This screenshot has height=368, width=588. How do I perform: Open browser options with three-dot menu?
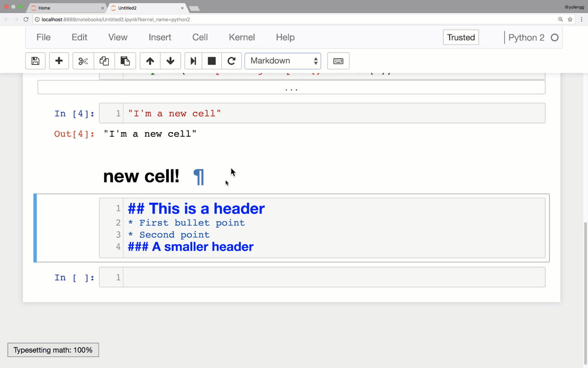pos(582,20)
